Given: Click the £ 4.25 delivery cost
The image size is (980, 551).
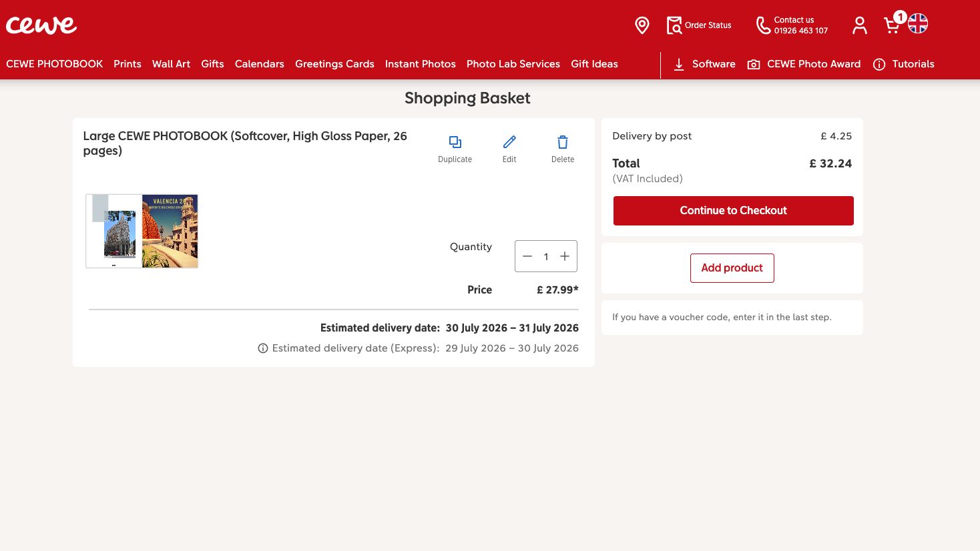Looking at the screenshot, I should (x=836, y=136).
